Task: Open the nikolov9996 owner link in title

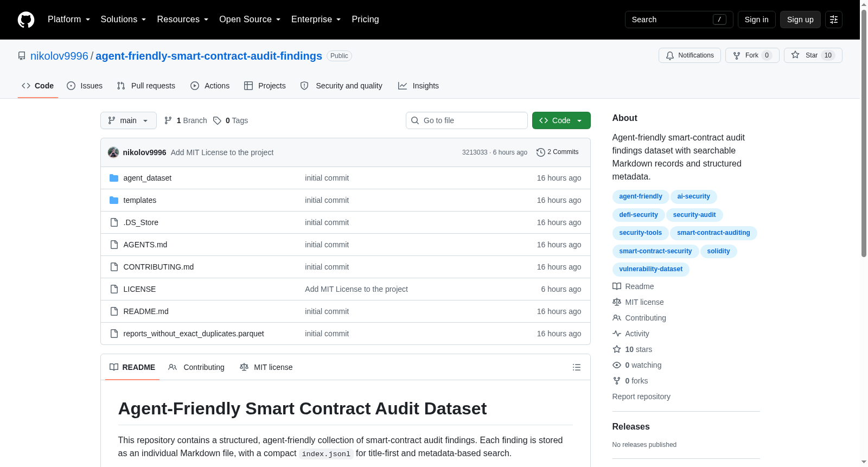Action: tap(59, 56)
